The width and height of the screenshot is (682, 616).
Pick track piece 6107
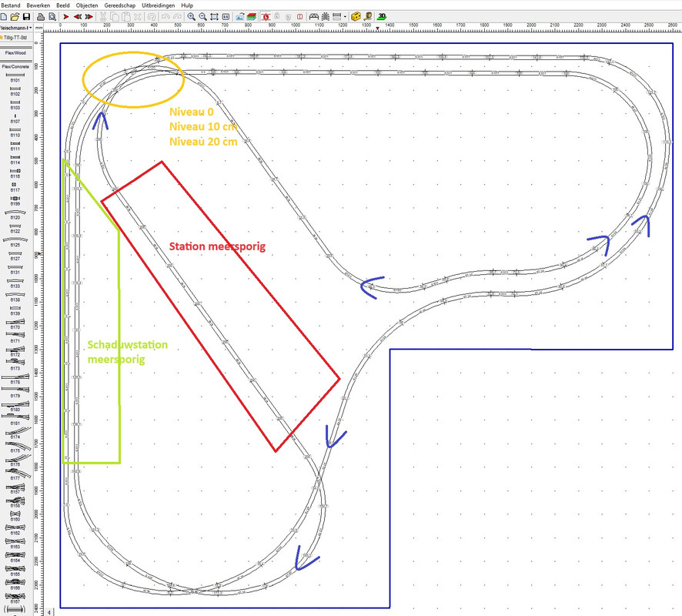(x=15, y=119)
